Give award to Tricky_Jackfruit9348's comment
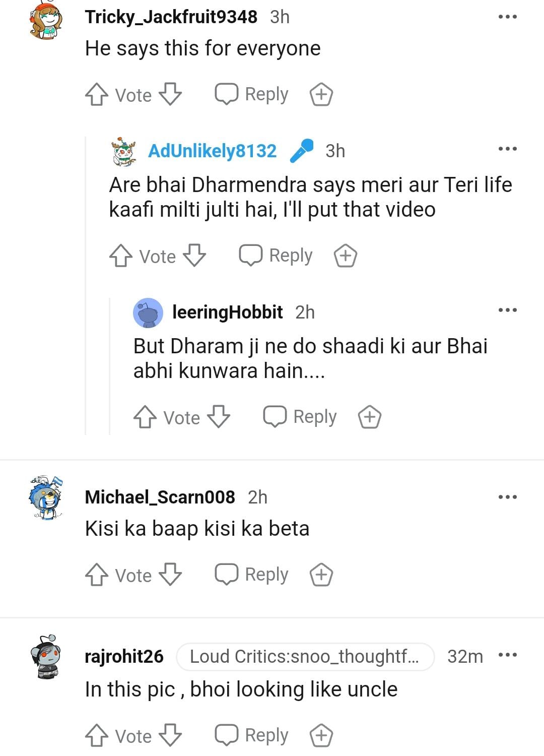 point(321,95)
